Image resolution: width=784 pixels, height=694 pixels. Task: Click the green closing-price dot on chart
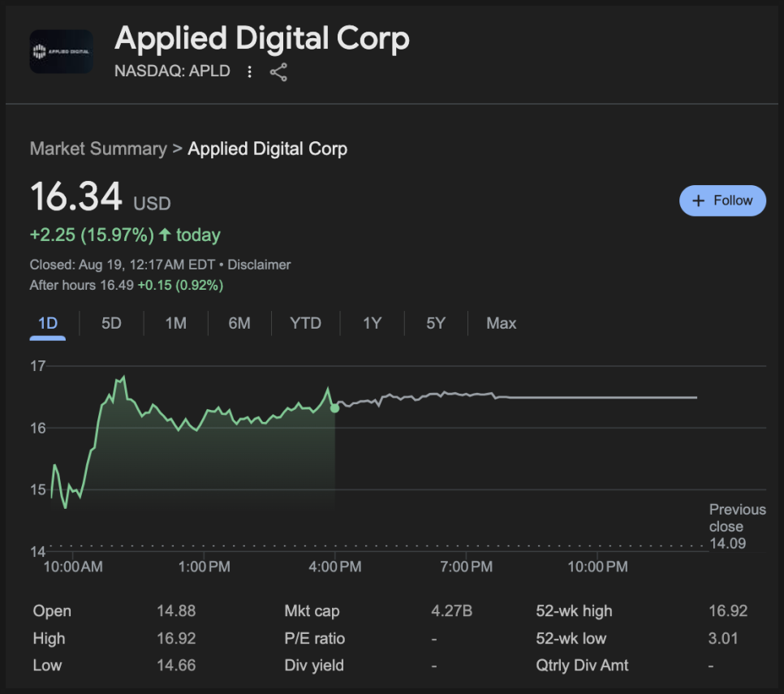pyautogui.click(x=335, y=408)
